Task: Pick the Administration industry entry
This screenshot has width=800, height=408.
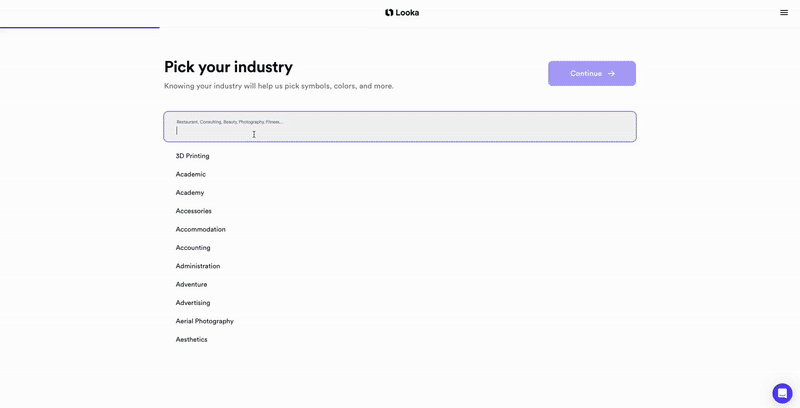Action: click(x=197, y=266)
